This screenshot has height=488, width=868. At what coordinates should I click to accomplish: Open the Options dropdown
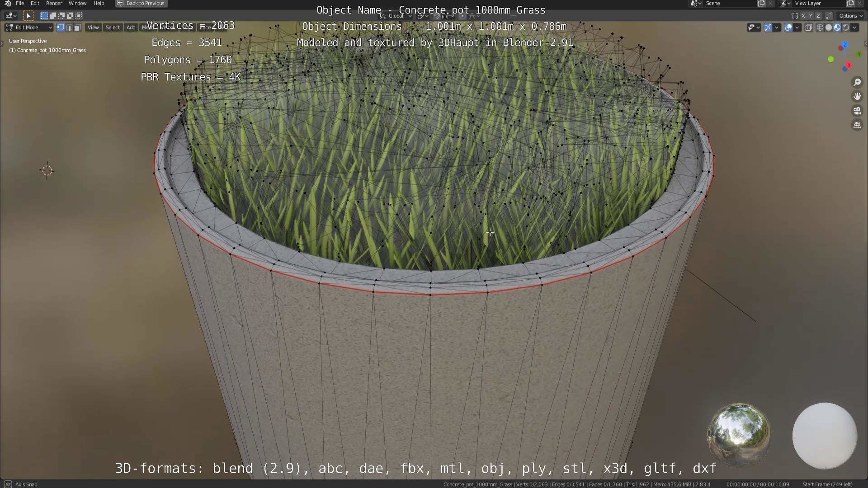[x=850, y=16]
